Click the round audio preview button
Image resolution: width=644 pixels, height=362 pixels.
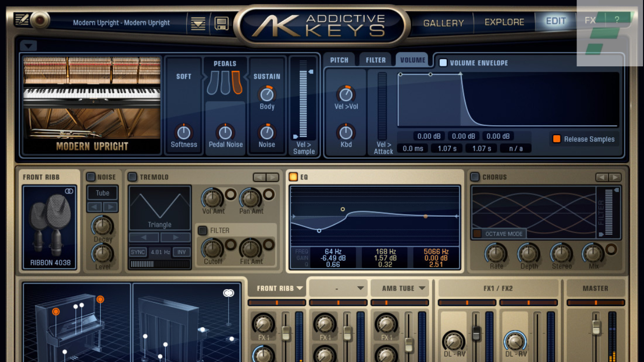[x=40, y=20]
